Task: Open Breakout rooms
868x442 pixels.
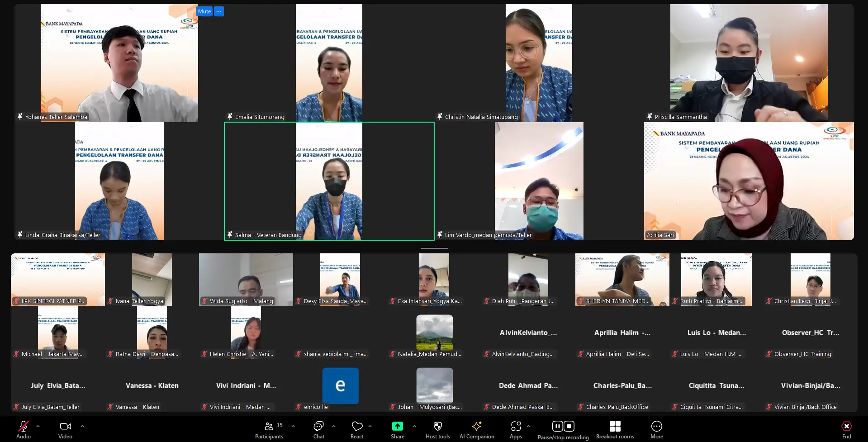Action: [615, 429]
